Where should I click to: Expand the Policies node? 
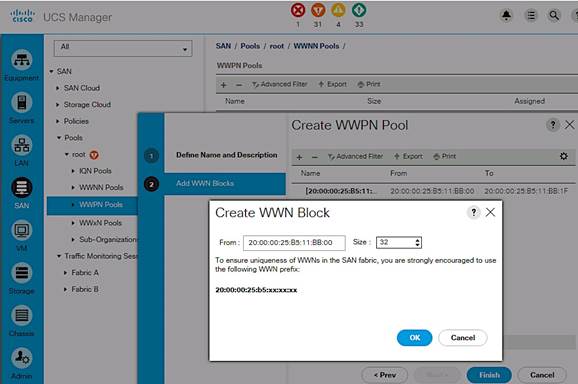pos(58,121)
